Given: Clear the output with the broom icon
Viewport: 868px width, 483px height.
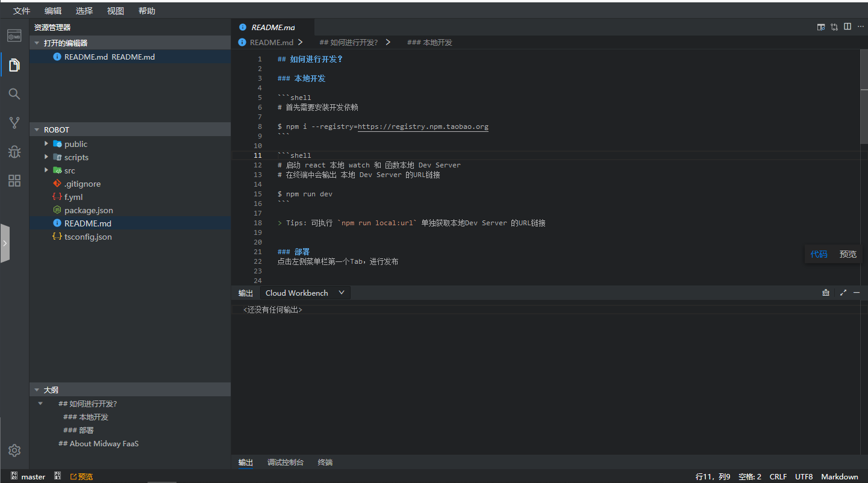Looking at the screenshot, I should [826, 293].
